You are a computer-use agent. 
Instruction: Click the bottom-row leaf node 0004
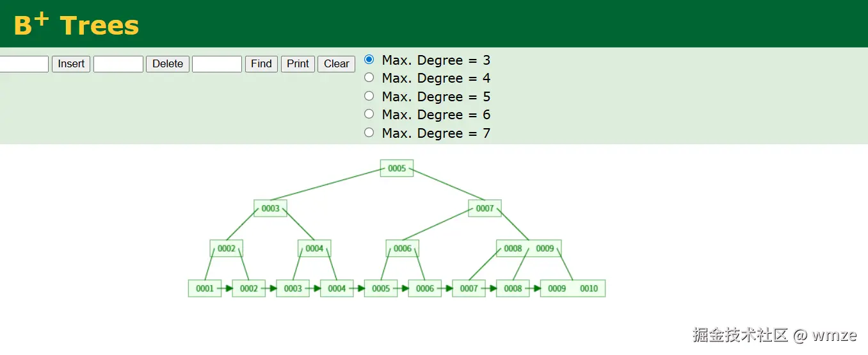(337, 288)
